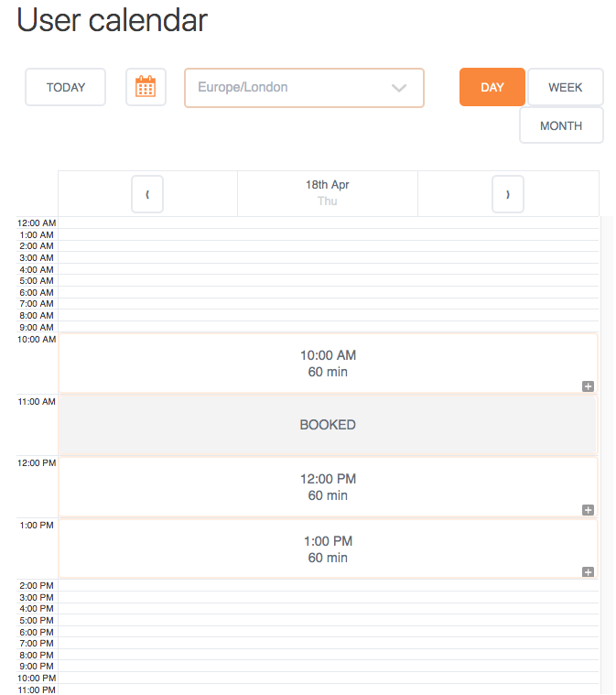Viewport: 616px width, 695px height.
Task: Go to previous day with left arrow
Action: [x=147, y=194]
